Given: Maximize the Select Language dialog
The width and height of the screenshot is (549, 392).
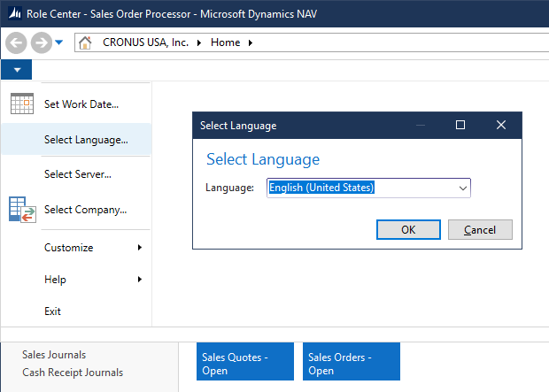Looking at the screenshot, I should tap(460, 125).
